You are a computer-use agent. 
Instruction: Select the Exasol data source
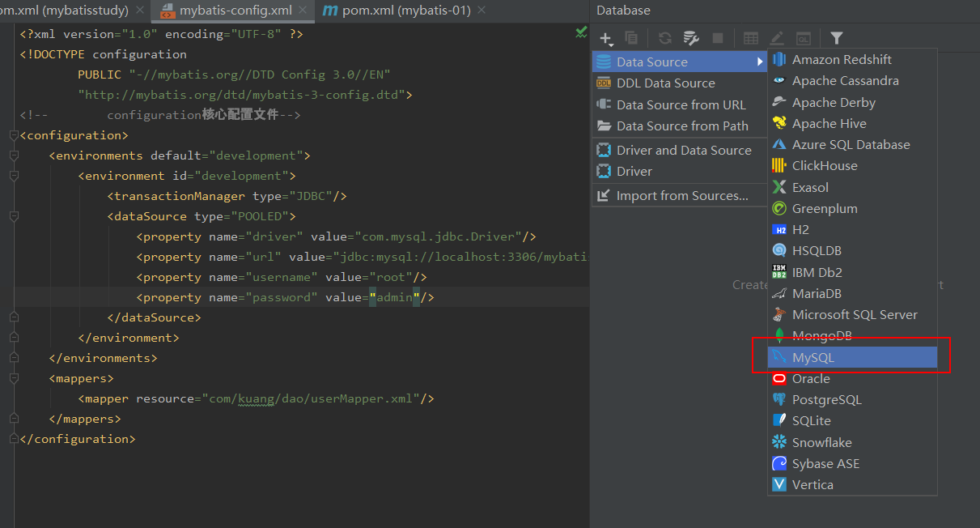[x=852, y=187]
